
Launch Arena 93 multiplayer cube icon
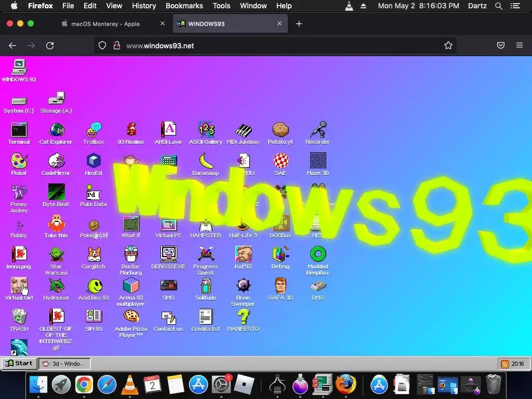[131, 292]
